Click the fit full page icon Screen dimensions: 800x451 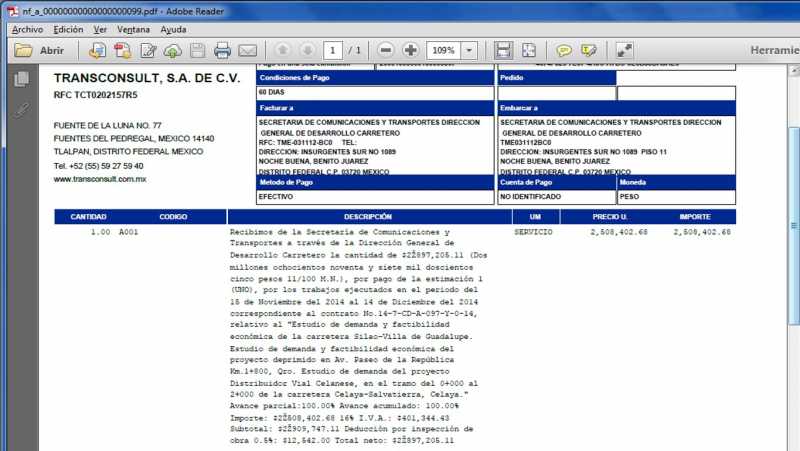click(x=529, y=50)
